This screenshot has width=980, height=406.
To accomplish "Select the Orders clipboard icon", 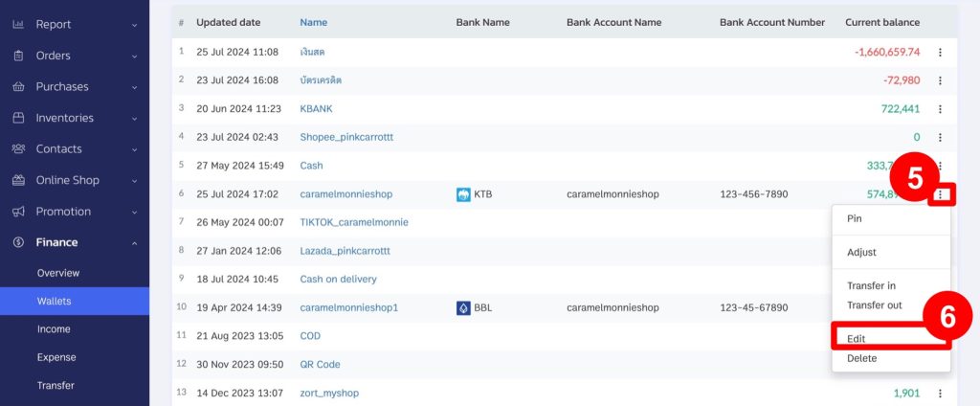I will click(18, 56).
